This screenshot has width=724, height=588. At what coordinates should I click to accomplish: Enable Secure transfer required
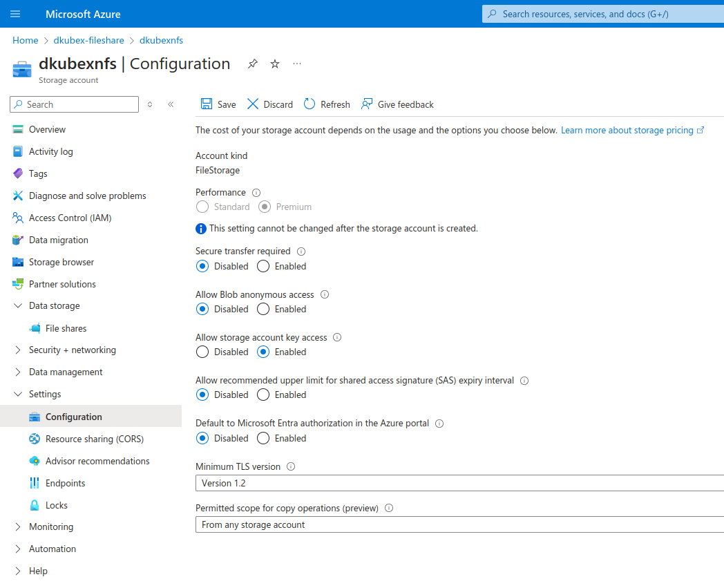pos(263,266)
